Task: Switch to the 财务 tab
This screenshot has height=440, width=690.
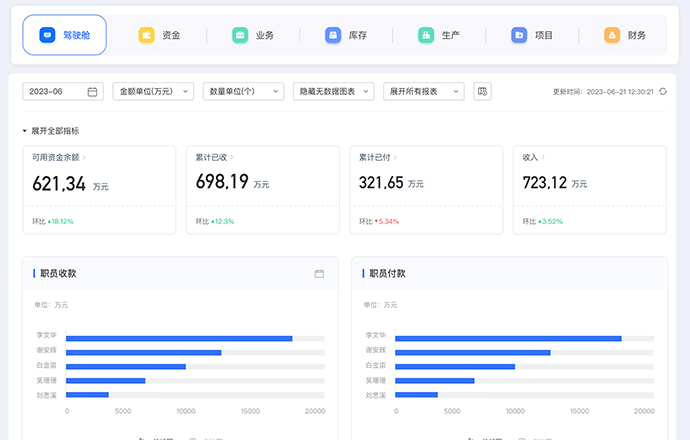Action: (x=636, y=35)
